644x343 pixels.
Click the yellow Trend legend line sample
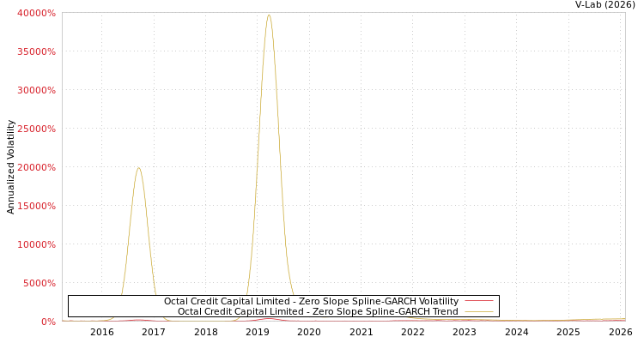[x=479, y=311]
